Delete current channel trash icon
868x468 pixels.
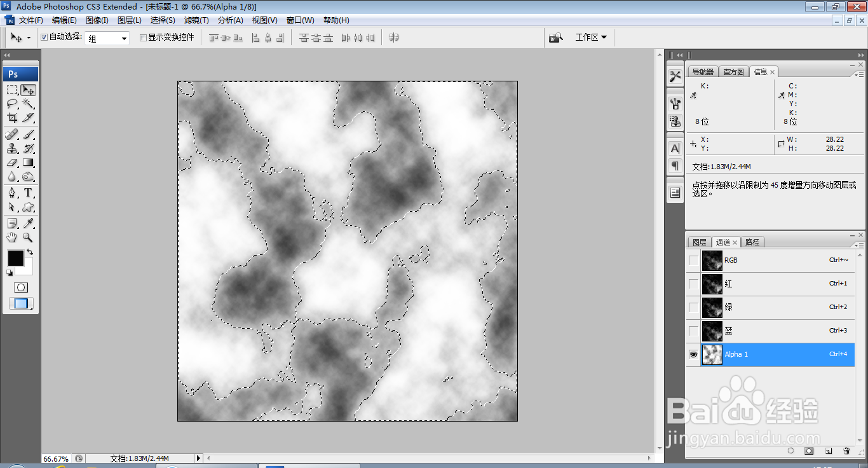pyautogui.click(x=846, y=451)
